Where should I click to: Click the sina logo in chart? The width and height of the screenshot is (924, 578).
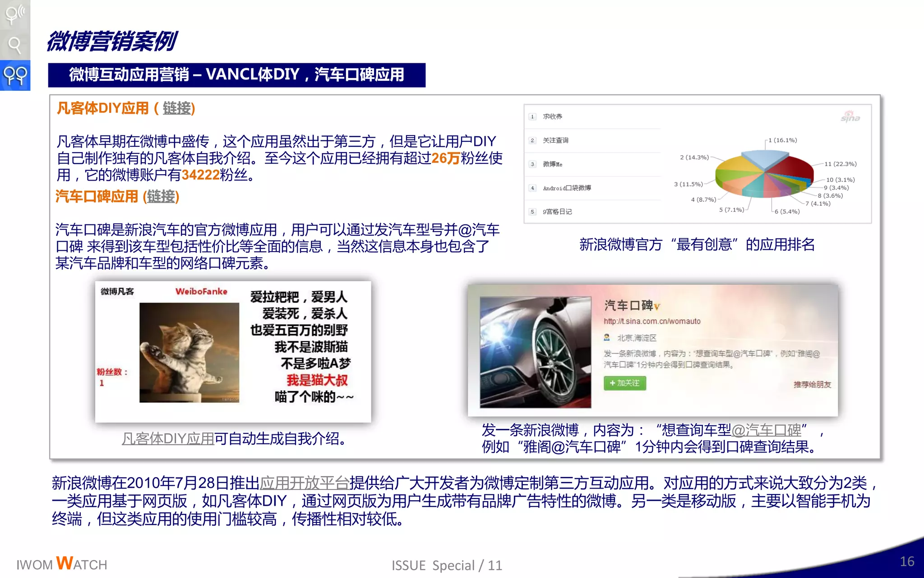pyautogui.click(x=850, y=117)
